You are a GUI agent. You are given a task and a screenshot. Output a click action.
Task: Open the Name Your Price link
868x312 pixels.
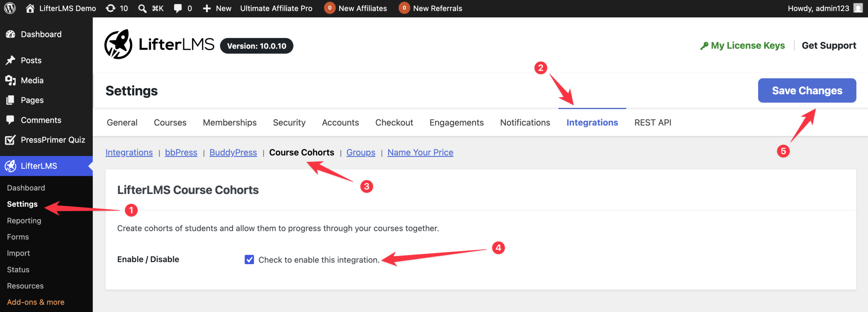point(420,153)
